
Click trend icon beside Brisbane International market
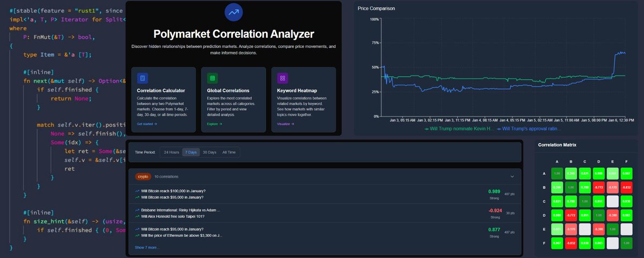click(x=137, y=210)
